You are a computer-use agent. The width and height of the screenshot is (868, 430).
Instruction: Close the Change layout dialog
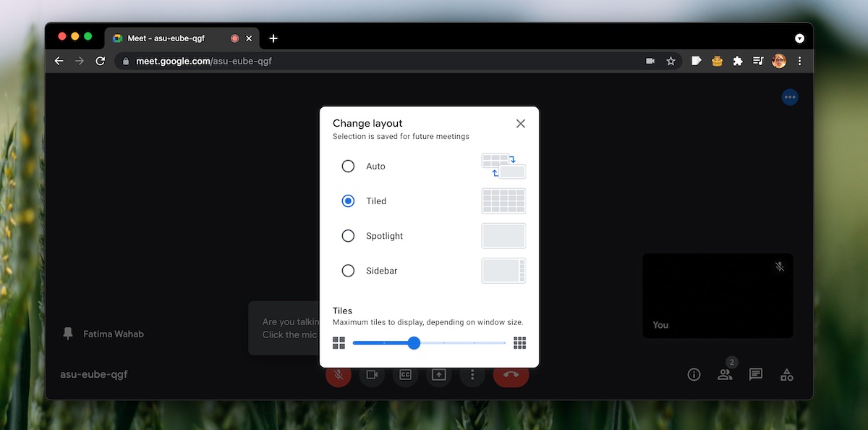pyautogui.click(x=521, y=124)
